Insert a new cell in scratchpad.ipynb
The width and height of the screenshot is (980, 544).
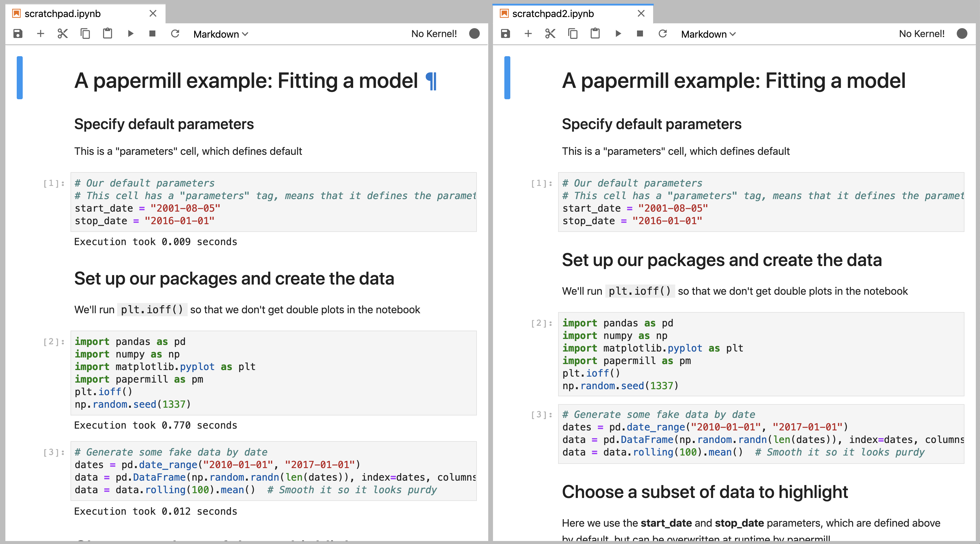[40, 33]
